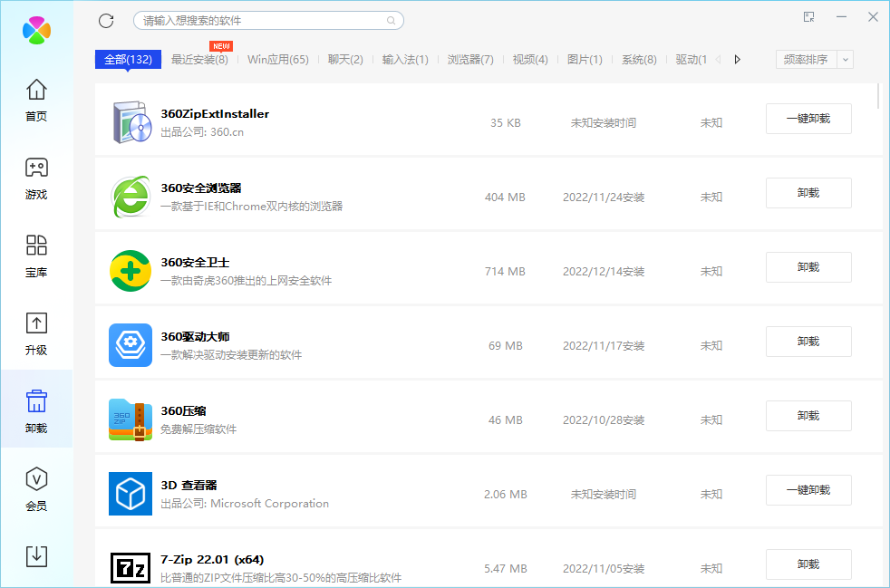Image resolution: width=890 pixels, height=588 pixels.
Task: Uninstall 360压缩
Action: coord(808,416)
